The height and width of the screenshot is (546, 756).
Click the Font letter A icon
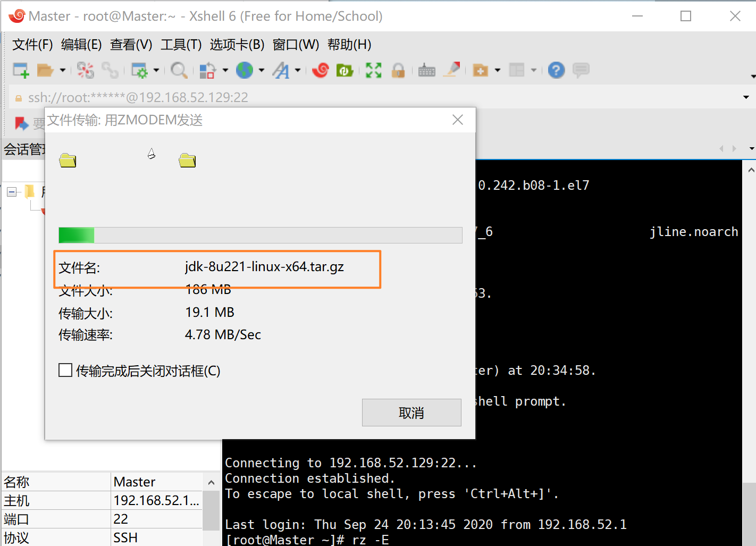(281, 70)
